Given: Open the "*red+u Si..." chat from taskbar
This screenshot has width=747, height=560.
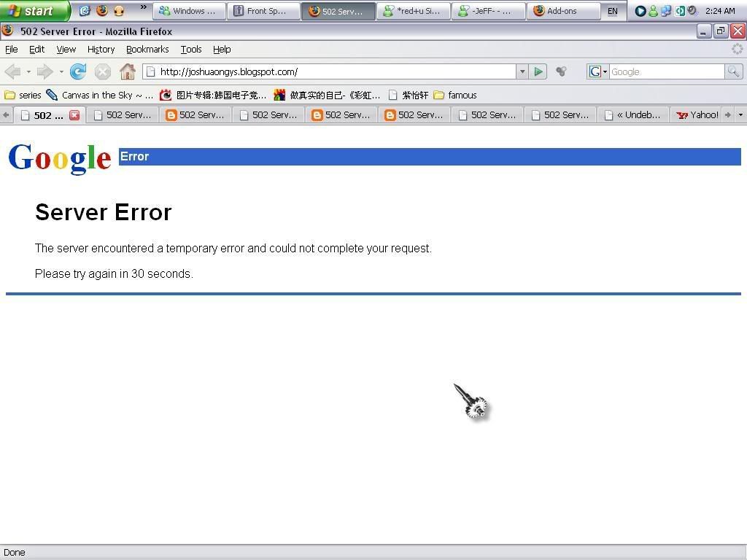Looking at the screenshot, I should (414, 11).
